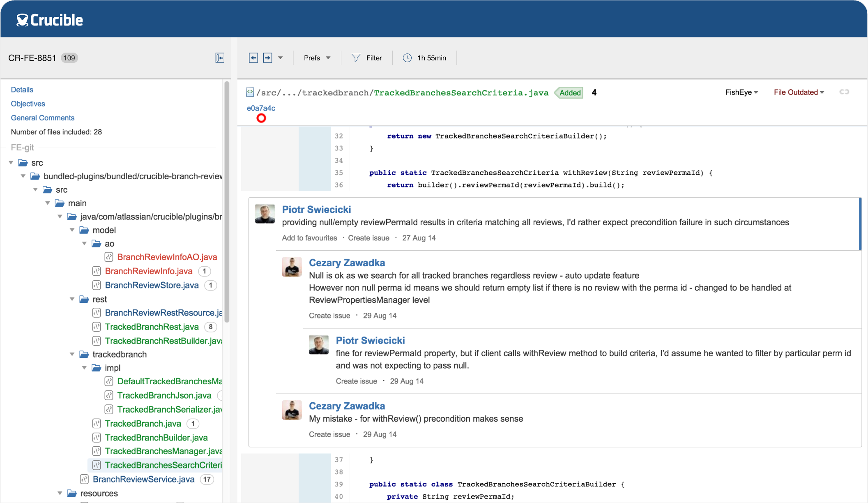Click the right navigation arrow icon

point(267,57)
